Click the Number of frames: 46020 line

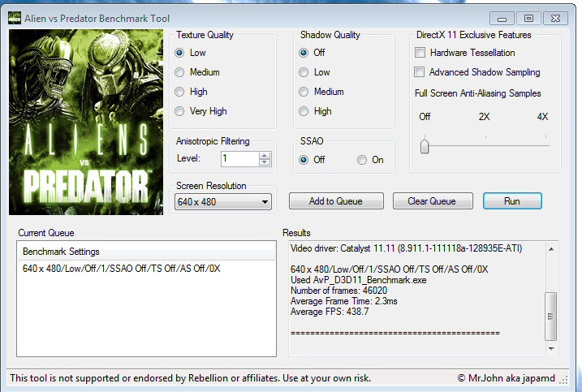[338, 291]
